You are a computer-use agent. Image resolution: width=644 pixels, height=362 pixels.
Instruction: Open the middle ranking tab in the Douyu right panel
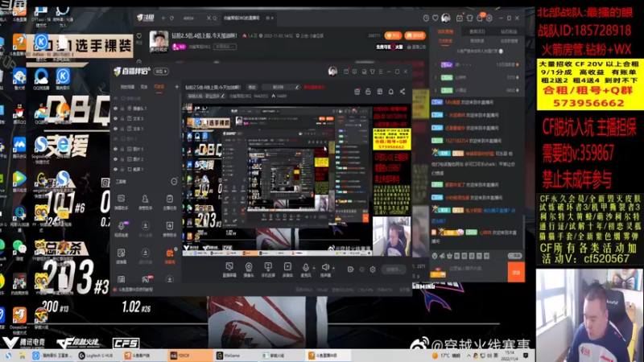click(477, 31)
